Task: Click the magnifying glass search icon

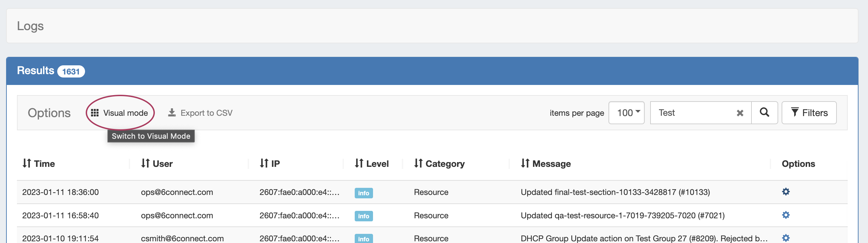Action: (764, 113)
